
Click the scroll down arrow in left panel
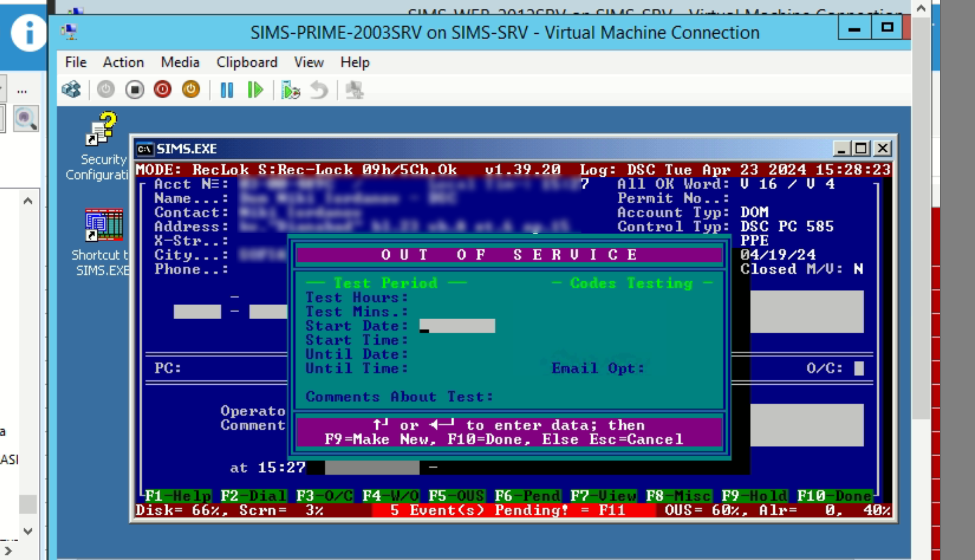[x=28, y=531]
